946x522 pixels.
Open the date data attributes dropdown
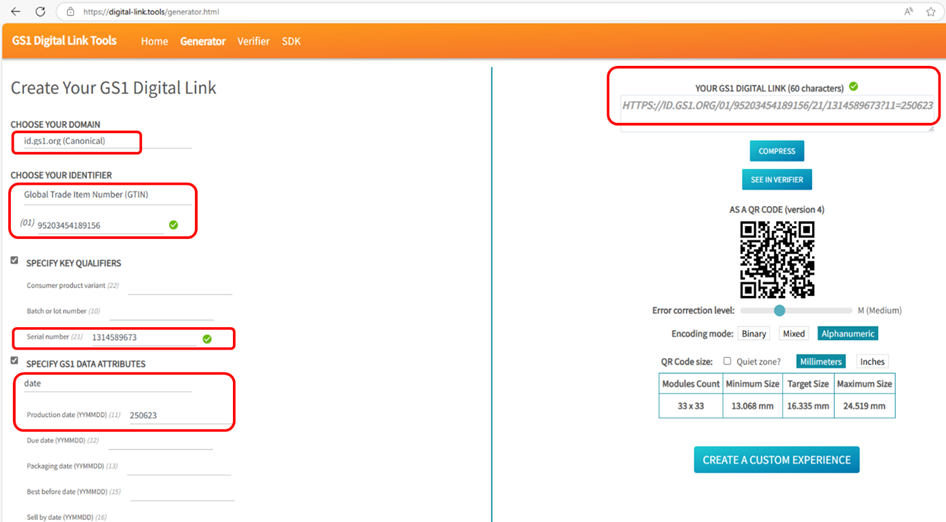pos(105,384)
